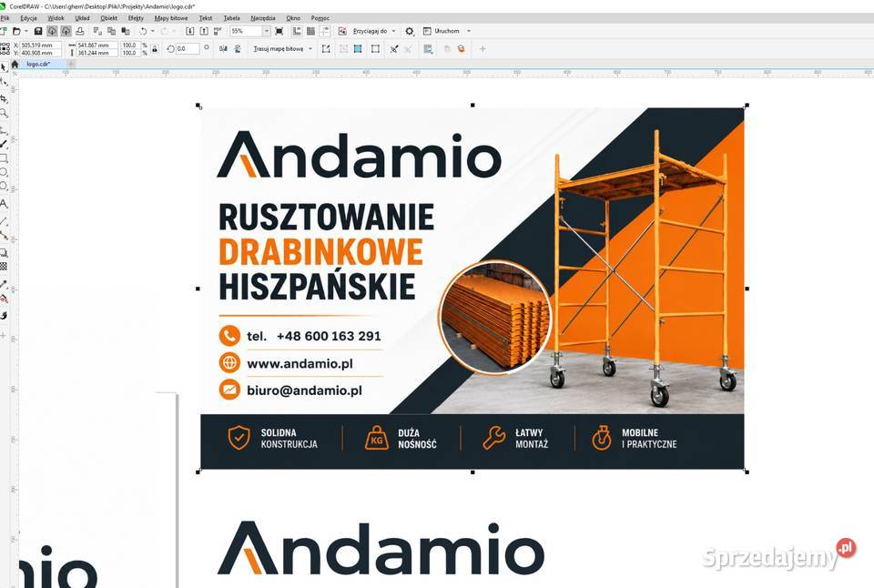The height and width of the screenshot is (588, 874).
Task: Select the Ellipse tool
Action: click(x=4, y=172)
